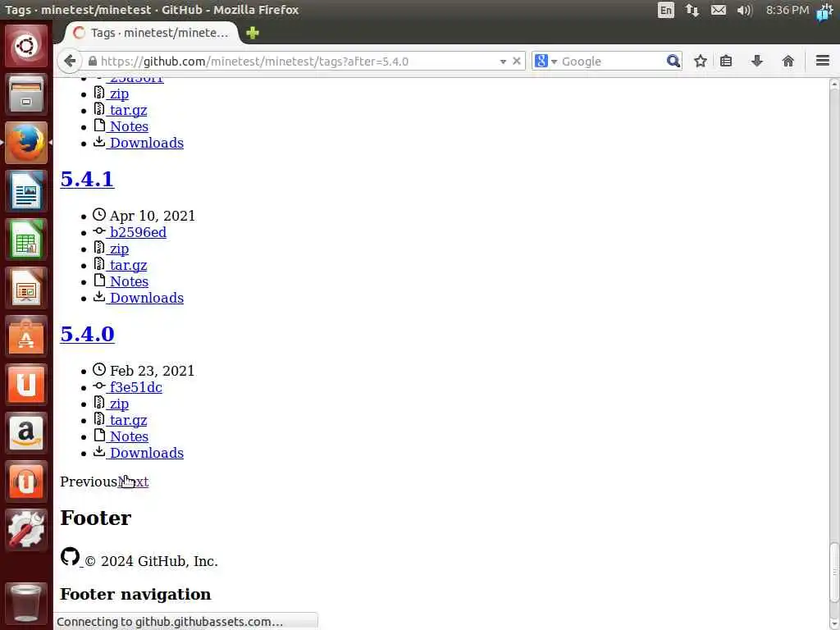
Task: Click the GitHub logo in the footer
Action: click(x=71, y=557)
